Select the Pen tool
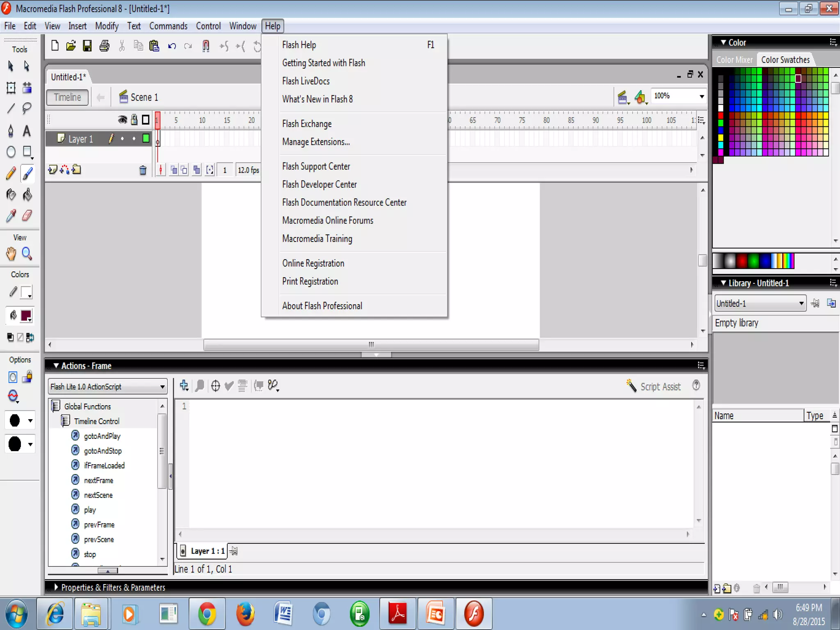This screenshot has height=630, width=840. coord(11,131)
